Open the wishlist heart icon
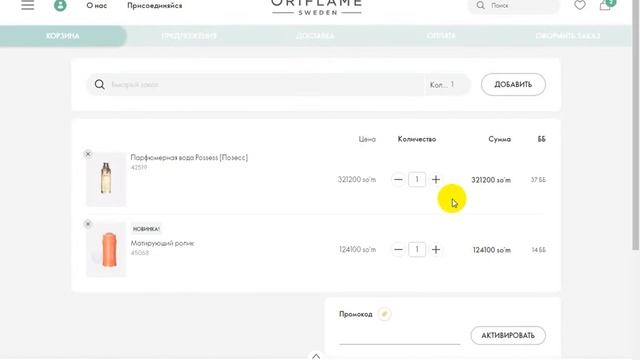640x360 pixels. [x=580, y=5]
